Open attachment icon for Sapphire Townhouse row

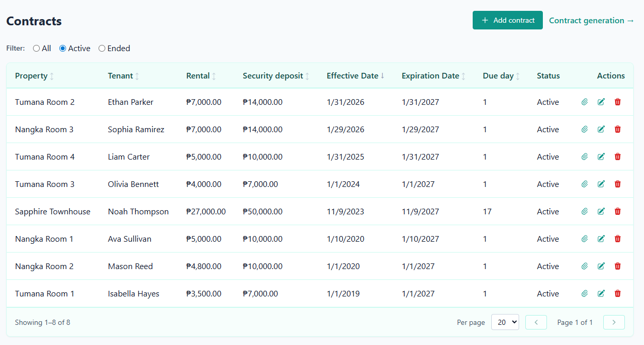click(585, 212)
